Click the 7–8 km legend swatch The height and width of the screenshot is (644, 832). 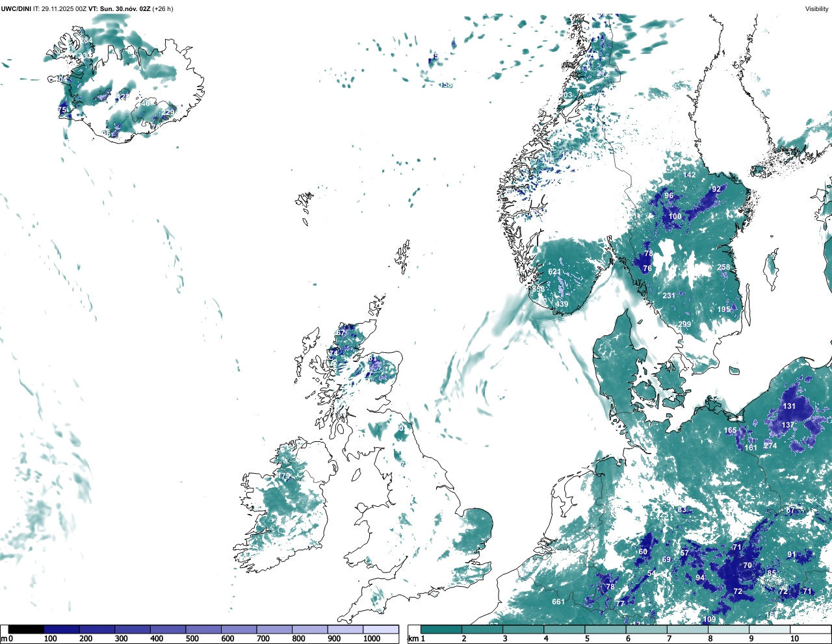tap(688, 629)
